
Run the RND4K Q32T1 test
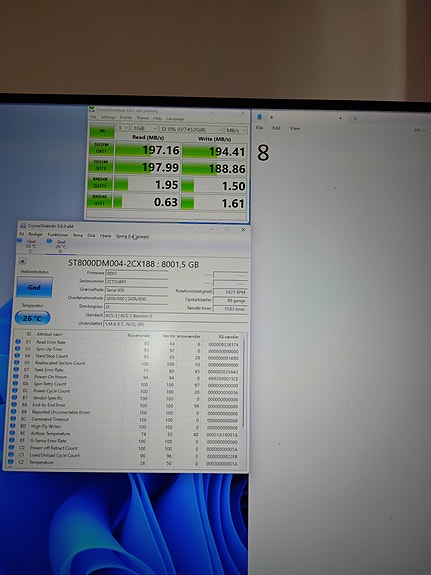point(100,183)
